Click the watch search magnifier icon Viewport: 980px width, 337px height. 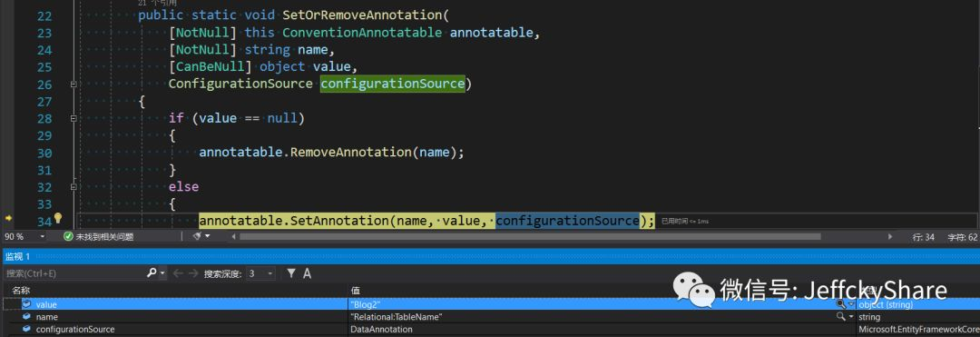coord(152,273)
